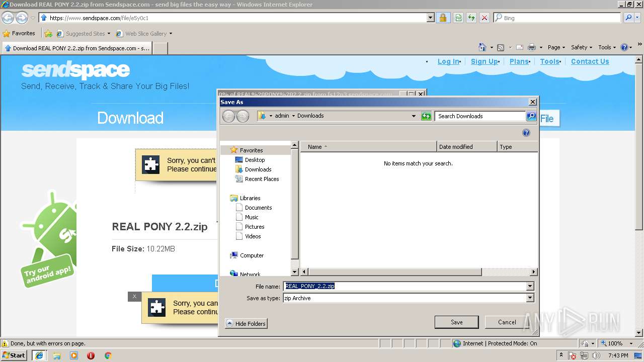Click the Save button

click(x=456, y=322)
